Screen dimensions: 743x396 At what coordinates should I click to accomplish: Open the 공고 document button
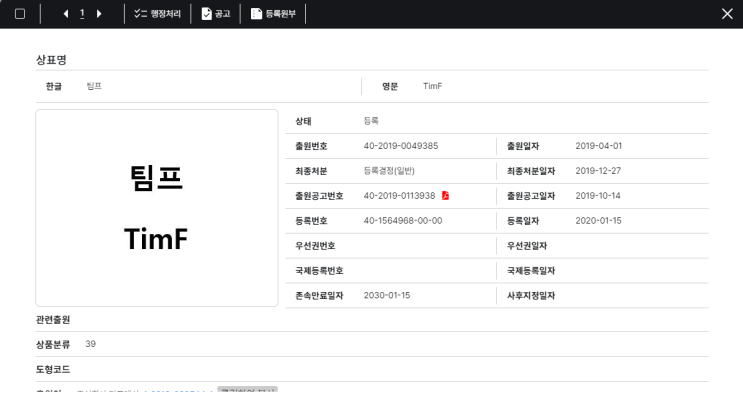[216, 14]
